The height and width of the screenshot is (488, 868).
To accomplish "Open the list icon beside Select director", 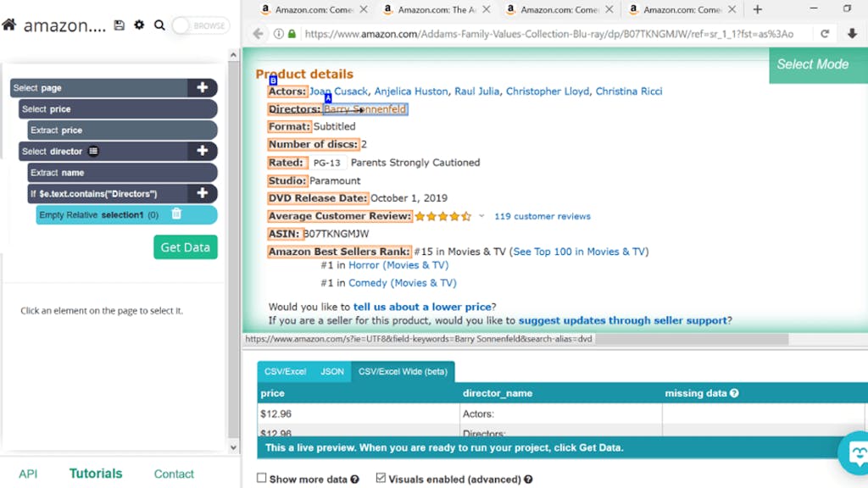I will click(x=93, y=151).
